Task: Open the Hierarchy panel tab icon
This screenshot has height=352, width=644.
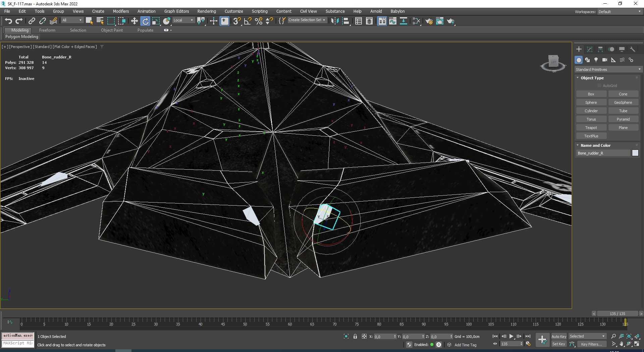Action: (600, 49)
